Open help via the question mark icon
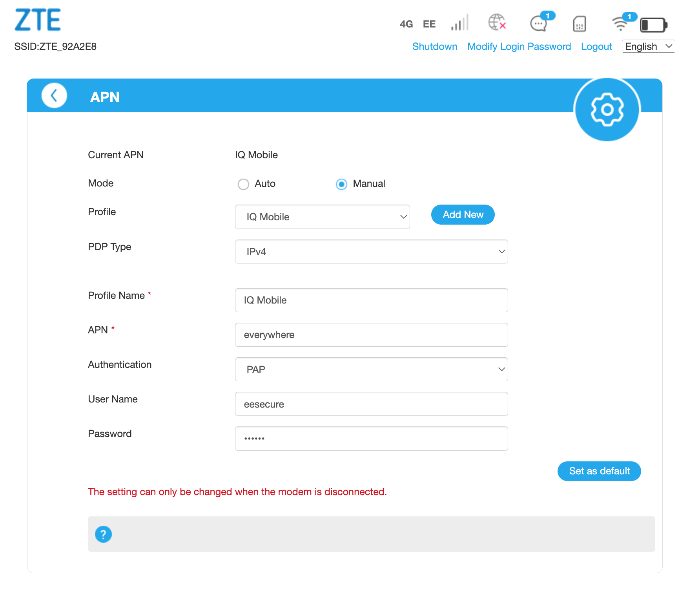 (103, 534)
